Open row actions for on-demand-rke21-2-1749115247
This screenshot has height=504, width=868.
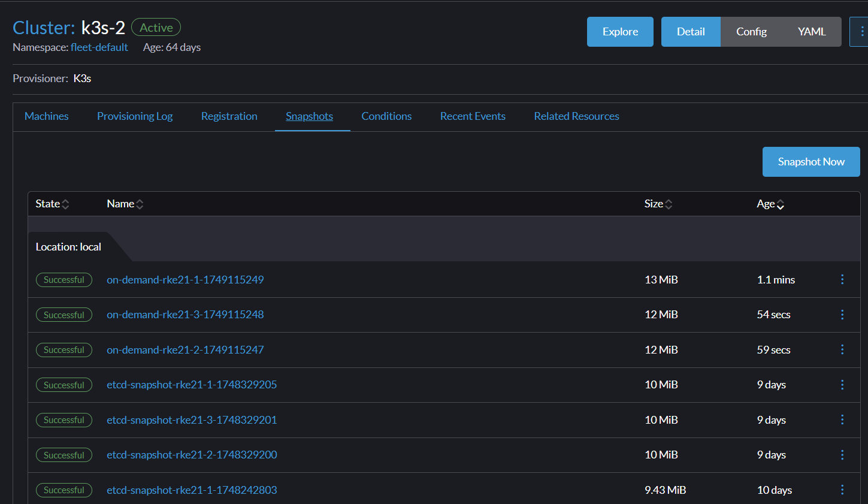pyautogui.click(x=842, y=349)
